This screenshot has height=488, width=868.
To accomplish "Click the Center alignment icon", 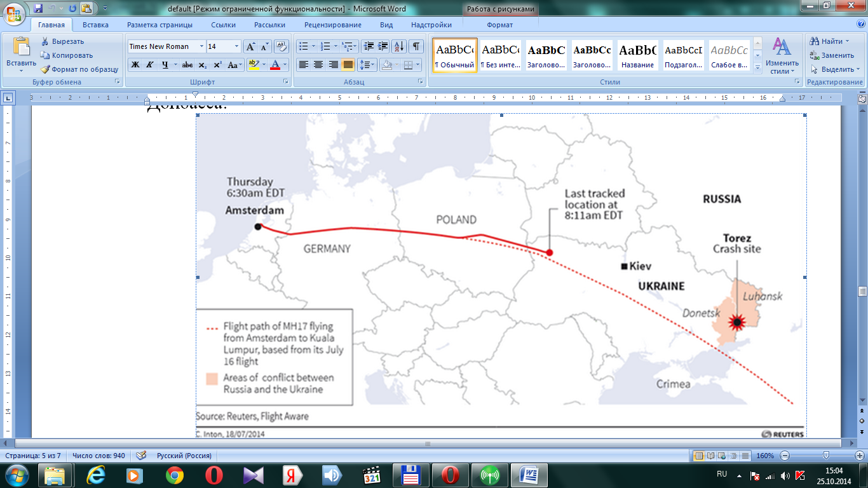I will click(x=318, y=65).
